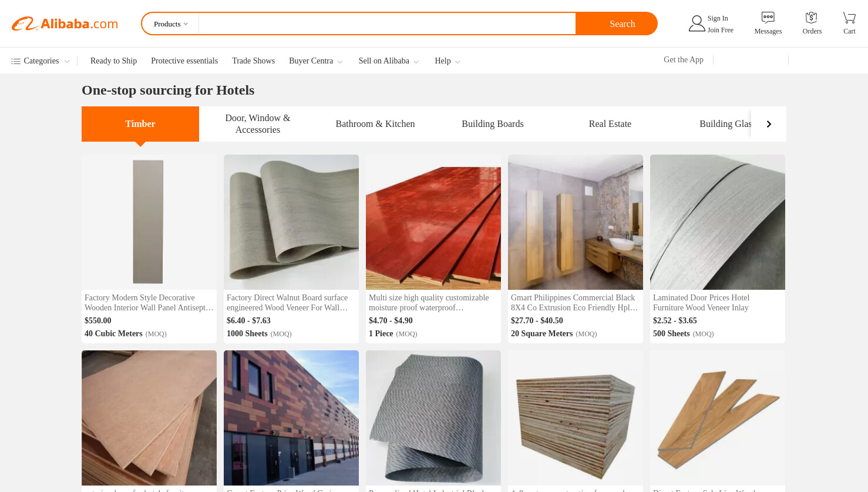Open the wall panel product thumbnail
Viewport: 868px width, 492px height.
click(149, 222)
